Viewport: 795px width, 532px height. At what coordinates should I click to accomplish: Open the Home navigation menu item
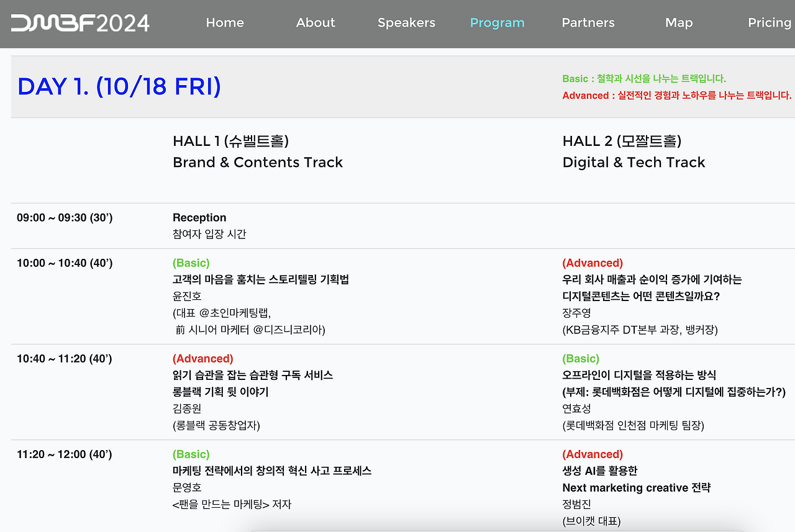point(225,23)
